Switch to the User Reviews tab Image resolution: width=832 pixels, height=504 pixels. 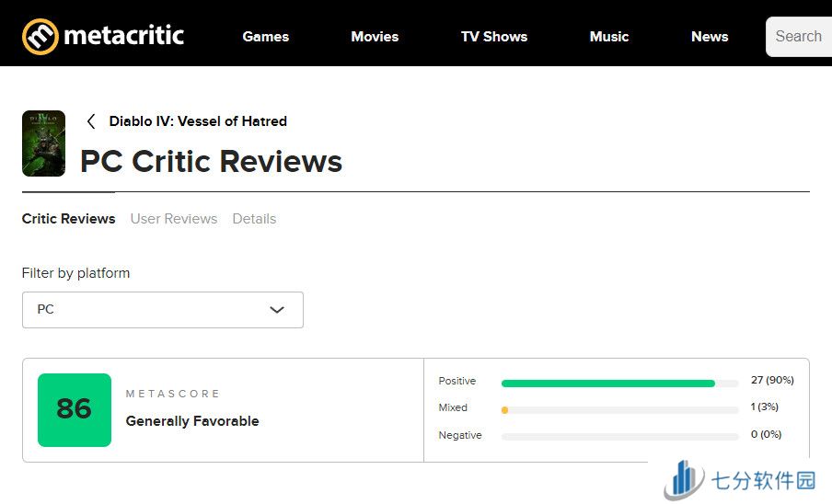tap(174, 219)
